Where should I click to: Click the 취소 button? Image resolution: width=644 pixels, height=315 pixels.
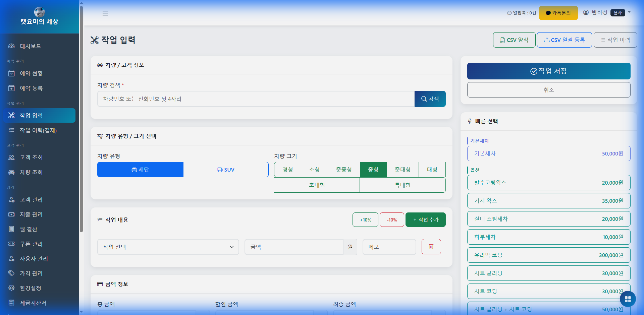(549, 90)
